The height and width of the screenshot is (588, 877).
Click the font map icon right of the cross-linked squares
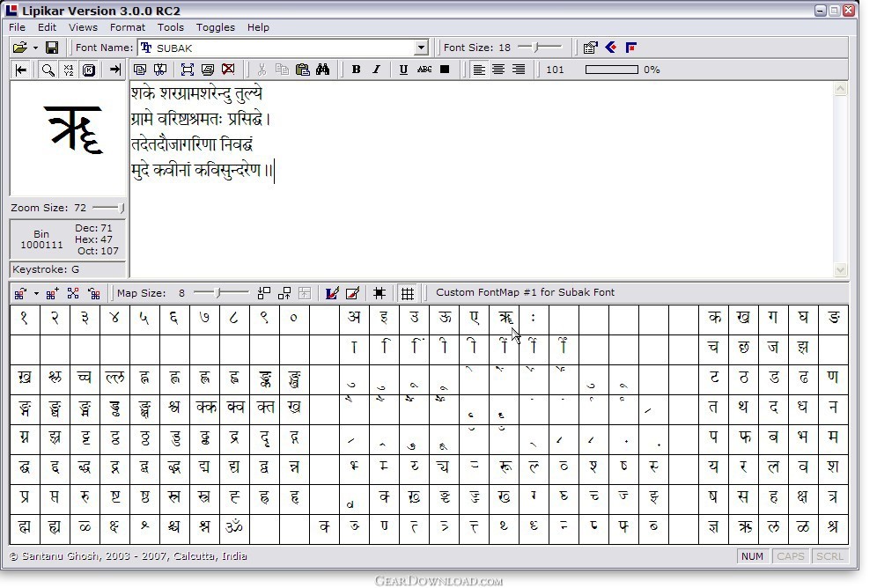[x=94, y=293]
